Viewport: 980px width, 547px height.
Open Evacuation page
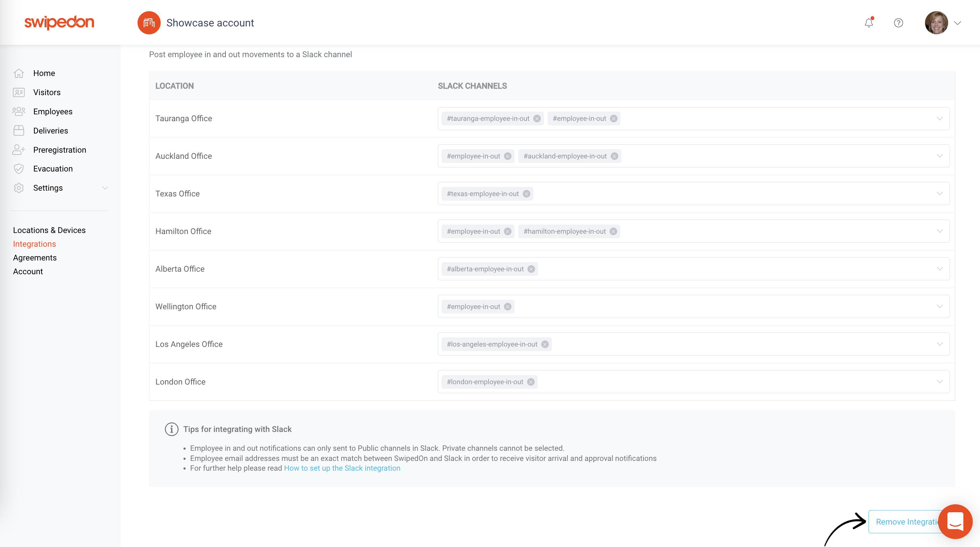53,169
